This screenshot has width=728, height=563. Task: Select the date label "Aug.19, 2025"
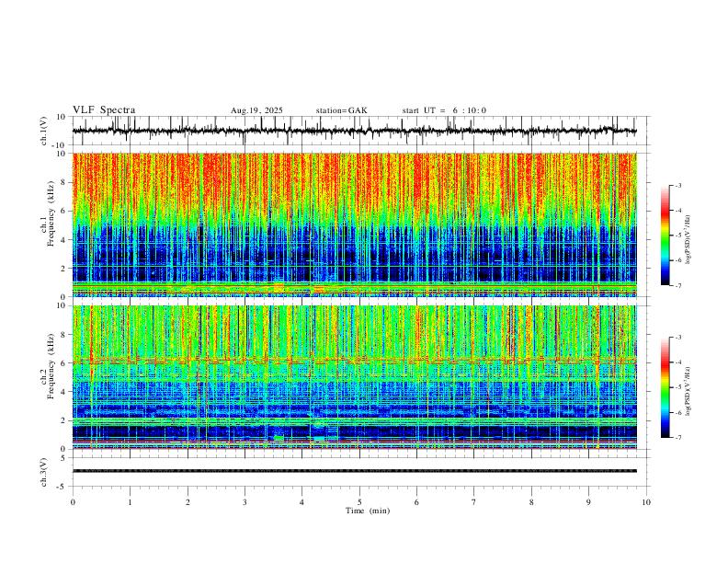(x=256, y=110)
